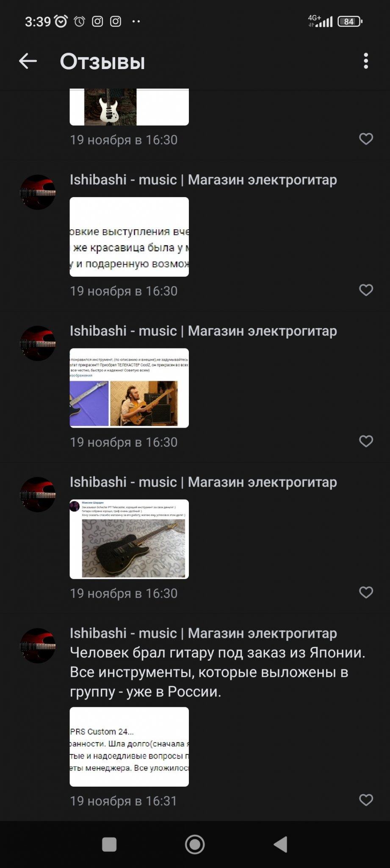Like the performance text screenshot comment
This screenshot has width=390, height=868.
point(366,290)
